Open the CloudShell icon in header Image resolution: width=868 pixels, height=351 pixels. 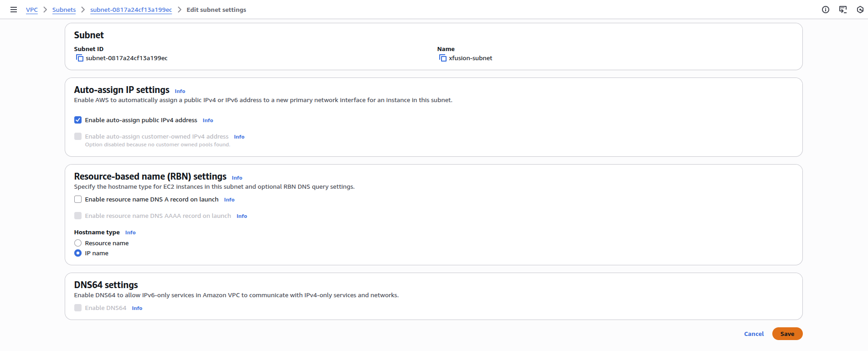pyautogui.click(x=843, y=10)
